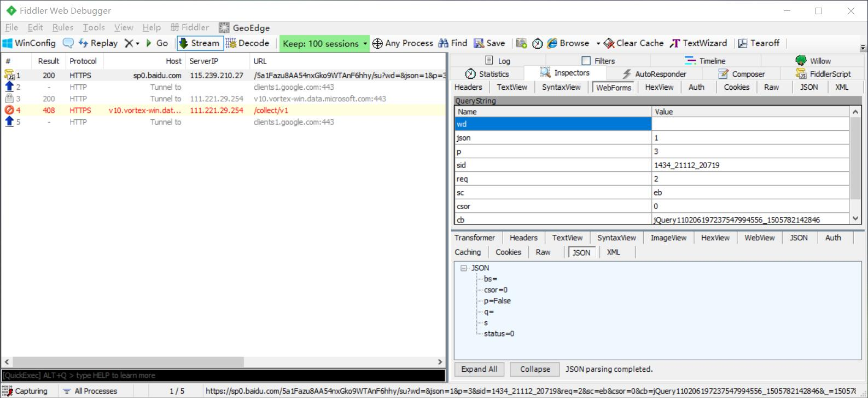
Task: Click the toolbar overflow arrow
Action: click(863, 48)
